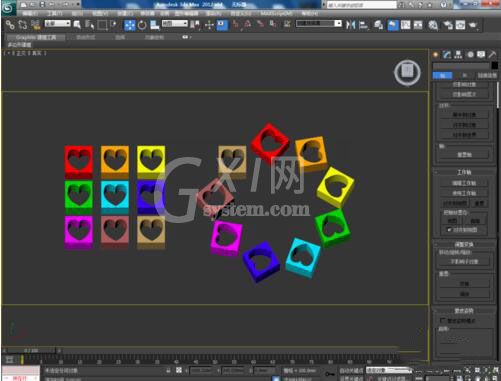Open the Schematic View
501x381 pixels.
(x=418, y=25)
